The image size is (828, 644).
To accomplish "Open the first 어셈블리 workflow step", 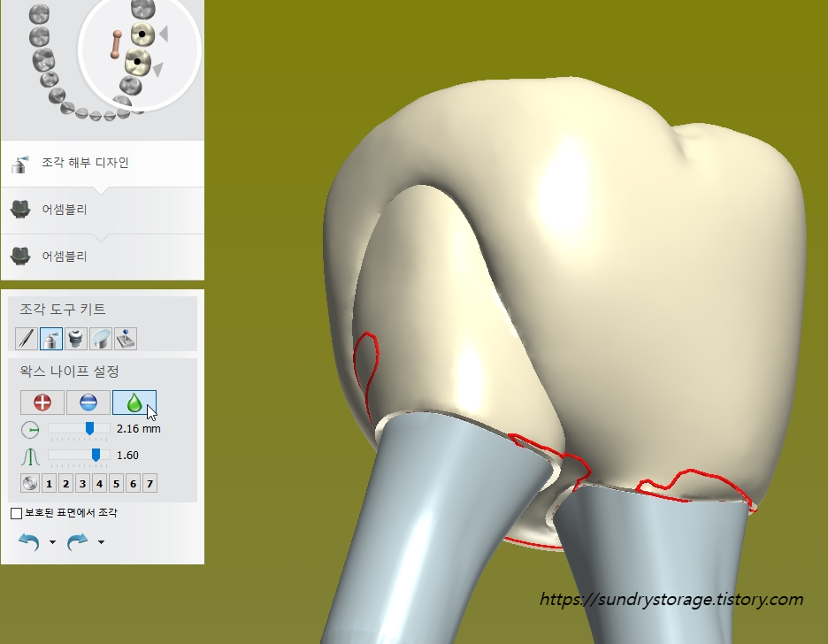I will coord(103,210).
